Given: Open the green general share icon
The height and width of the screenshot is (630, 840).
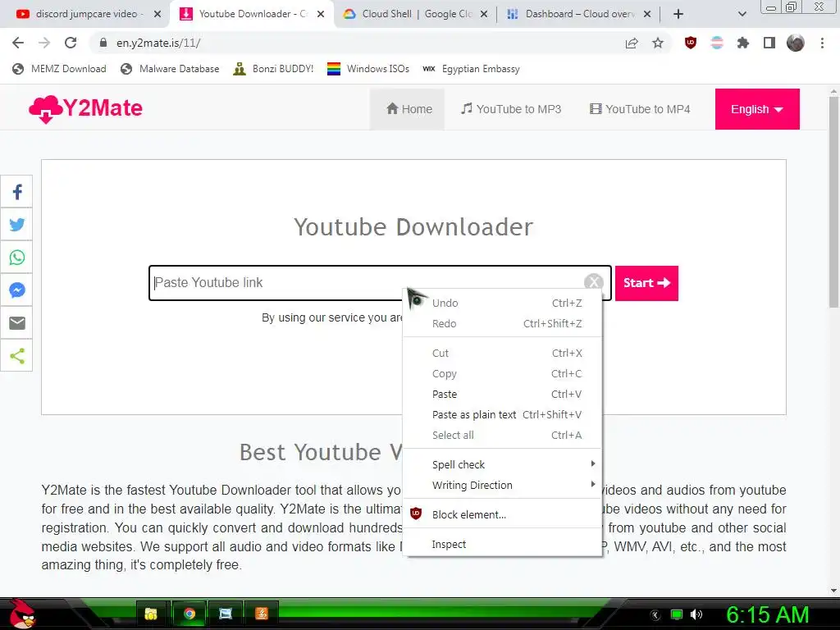Looking at the screenshot, I should 16,356.
